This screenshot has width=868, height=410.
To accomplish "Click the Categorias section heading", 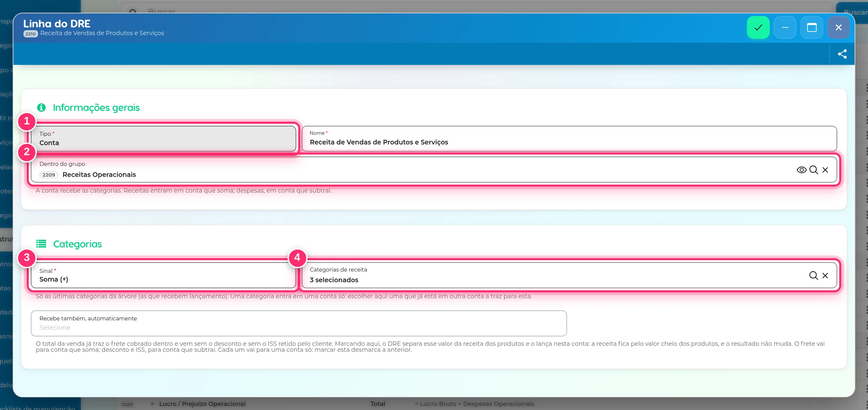I will tap(78, 244).
